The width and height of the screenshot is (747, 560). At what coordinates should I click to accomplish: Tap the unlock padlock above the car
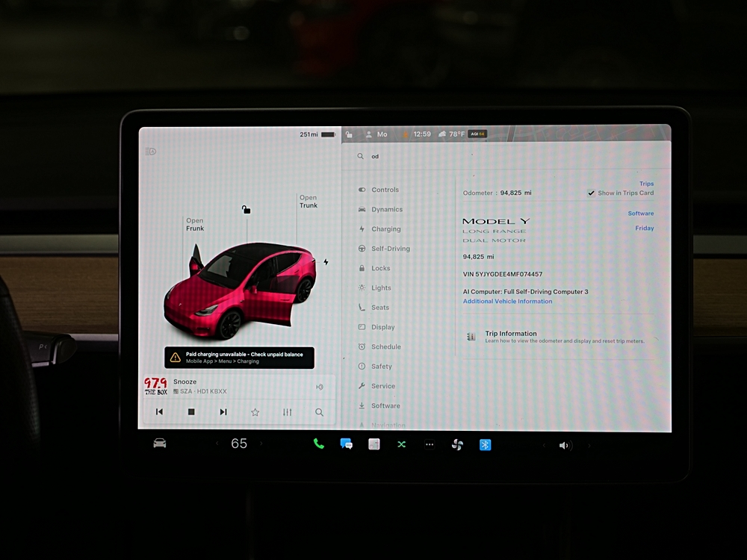(246, 210)
